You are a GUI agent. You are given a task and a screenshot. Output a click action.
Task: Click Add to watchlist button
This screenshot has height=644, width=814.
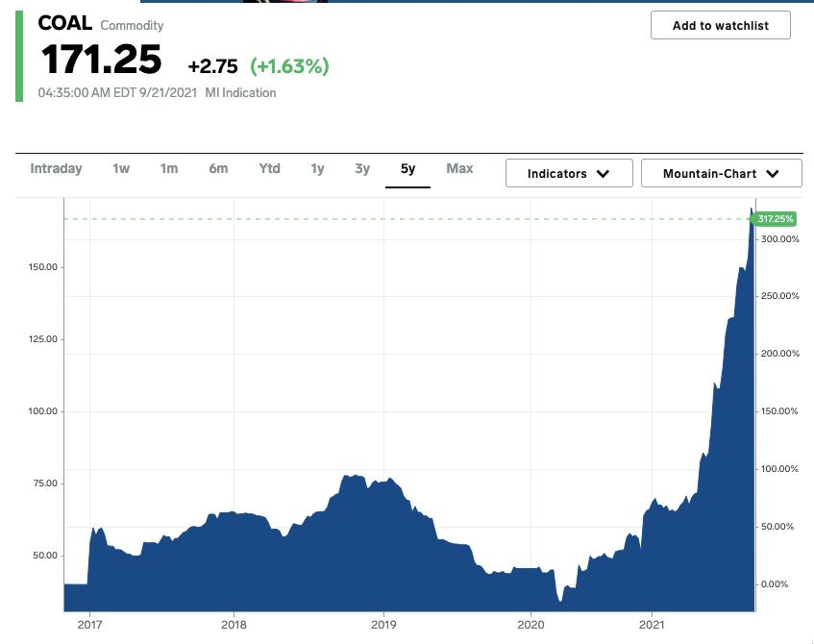(x=720, y=26)
